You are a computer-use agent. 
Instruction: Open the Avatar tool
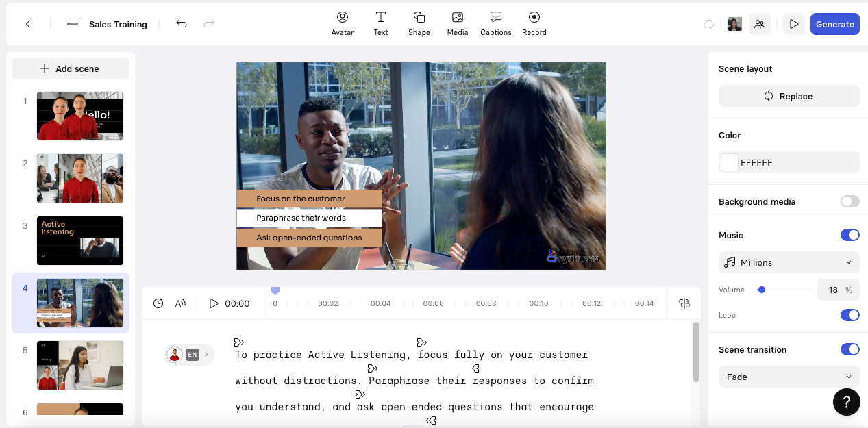pyautogui.click(x=342, y=23)
